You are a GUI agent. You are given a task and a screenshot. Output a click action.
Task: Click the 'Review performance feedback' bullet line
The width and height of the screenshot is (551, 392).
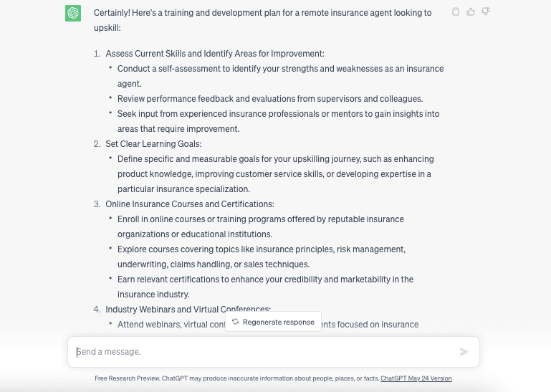(x=270, y=99)
